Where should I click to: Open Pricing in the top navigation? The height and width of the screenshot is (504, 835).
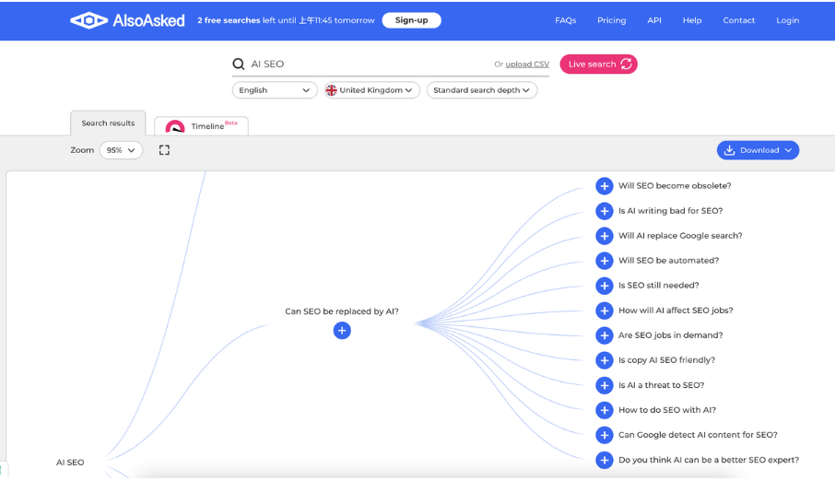(x=611, y=20)
